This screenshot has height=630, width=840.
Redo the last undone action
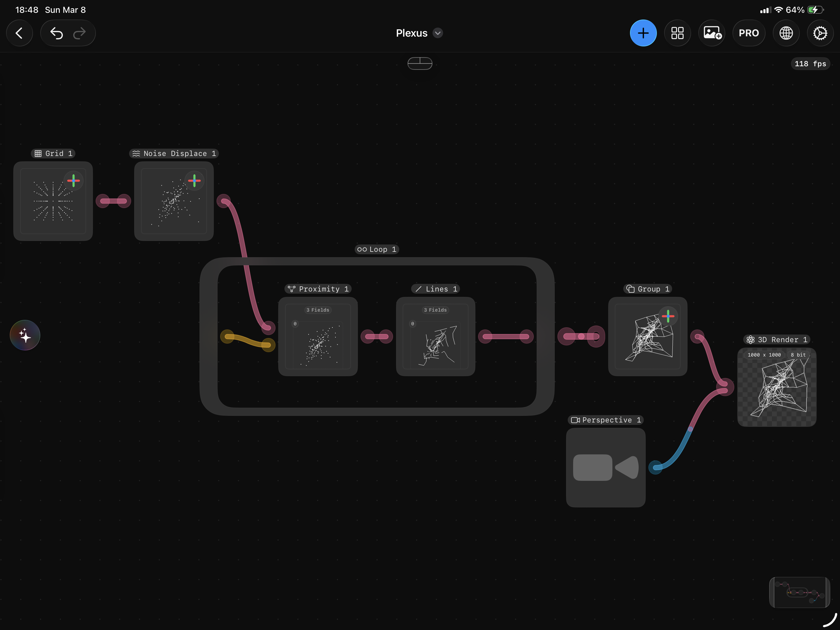[x=79, y=33]
